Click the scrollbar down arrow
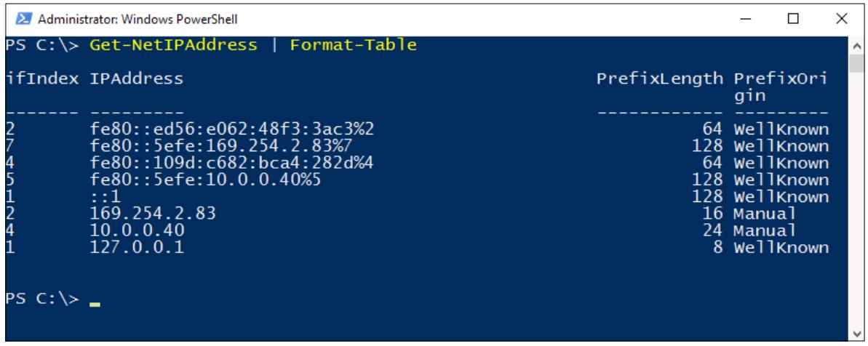 (x=857, y=334)
